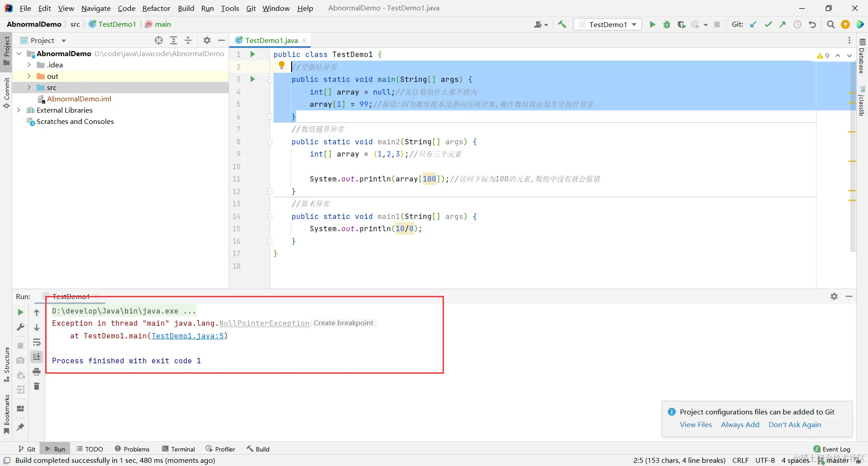The width and height of the screenshot is (868, 466).
Task: Run class from gutter arrow line 1
Action: 253,54
